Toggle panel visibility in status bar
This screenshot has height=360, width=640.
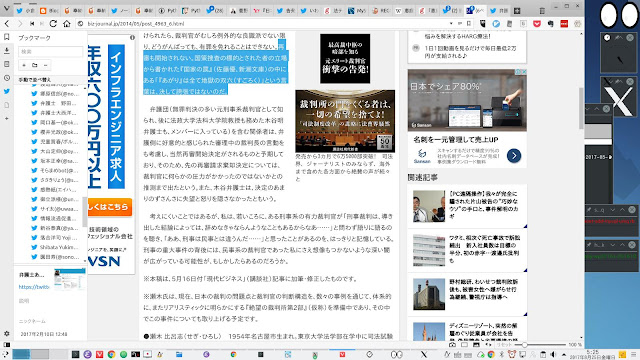[x=7, y=345]
